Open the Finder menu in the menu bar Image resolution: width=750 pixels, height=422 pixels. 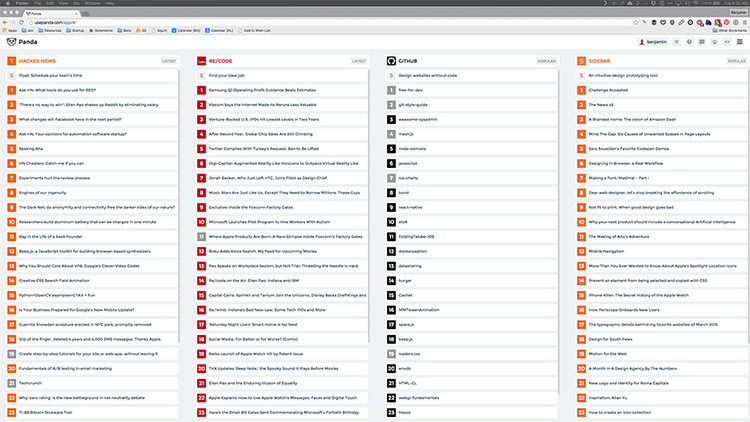tap(22, 3)
